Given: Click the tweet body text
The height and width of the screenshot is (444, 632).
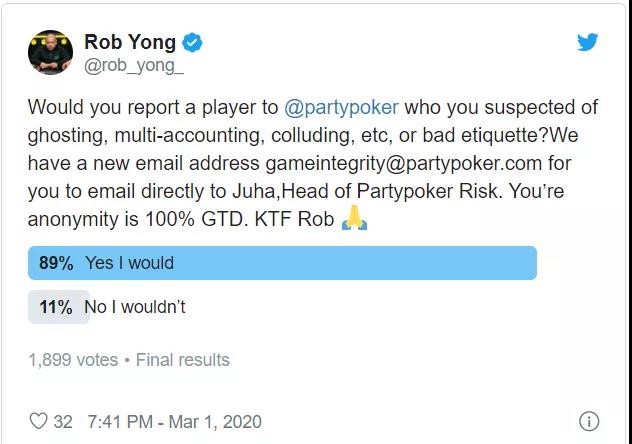Looking at the screenshot, I should point(312,163).
